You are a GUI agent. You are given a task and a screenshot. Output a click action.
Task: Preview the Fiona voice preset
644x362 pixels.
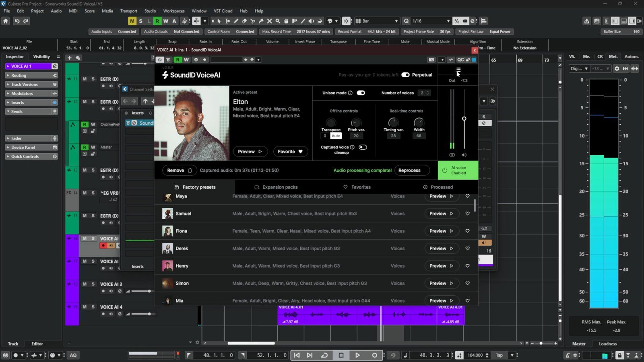click(441, 231)
